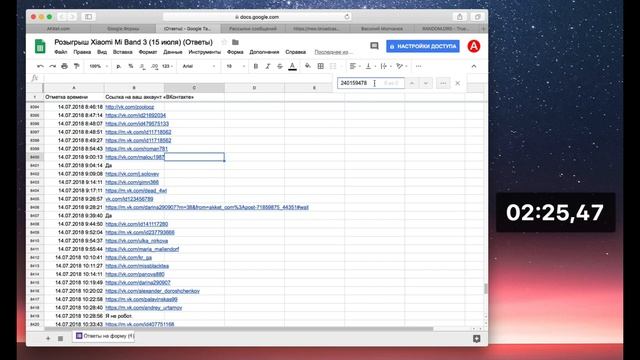Open the Инструменты menu
Screen dimensions: 640x360
point(204,52)
